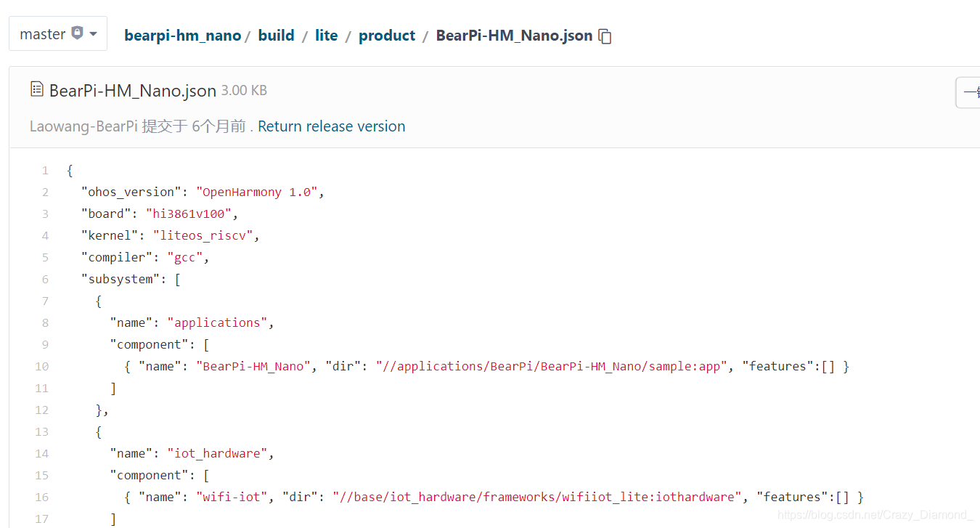The height and width of the screenshot is (528, 980).
Task: Open the Return release version commit link
Action: [x=332, y=126]
